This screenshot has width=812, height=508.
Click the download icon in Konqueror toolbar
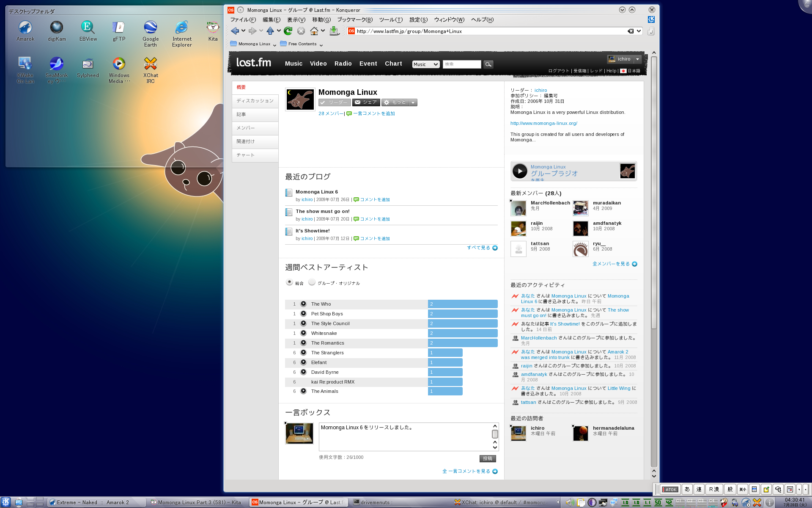tap(334, 30)
